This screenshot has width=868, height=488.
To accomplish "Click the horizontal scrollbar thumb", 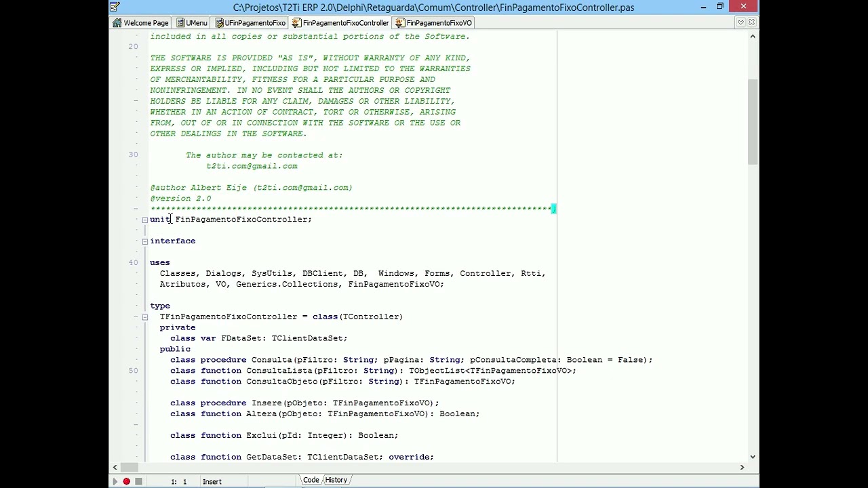I will coord(131,467).
